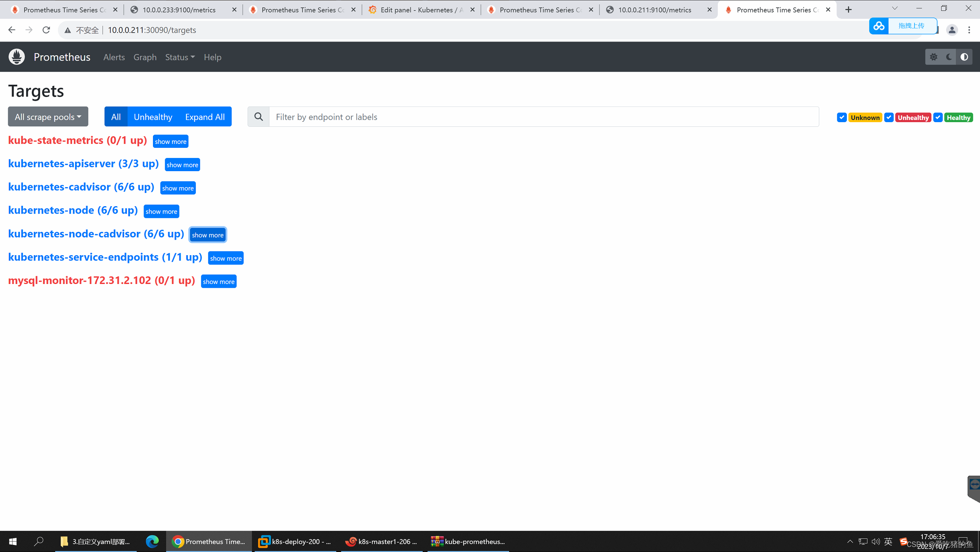
Task: Switch to the 10.0.0.233:9100/metrics tab
Action: 179,10
